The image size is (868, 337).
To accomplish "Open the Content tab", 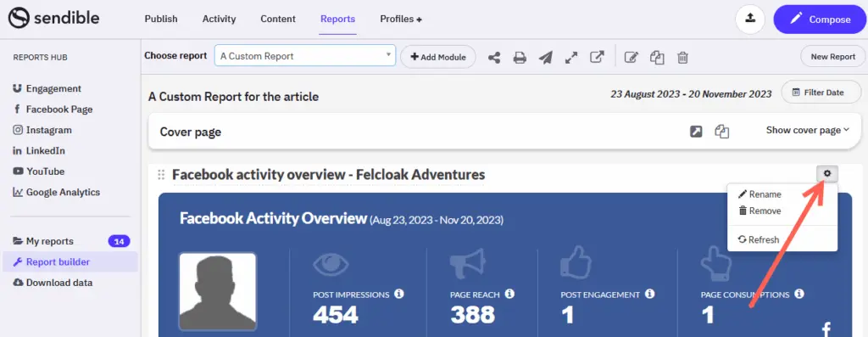I will (x=278, y=19).
